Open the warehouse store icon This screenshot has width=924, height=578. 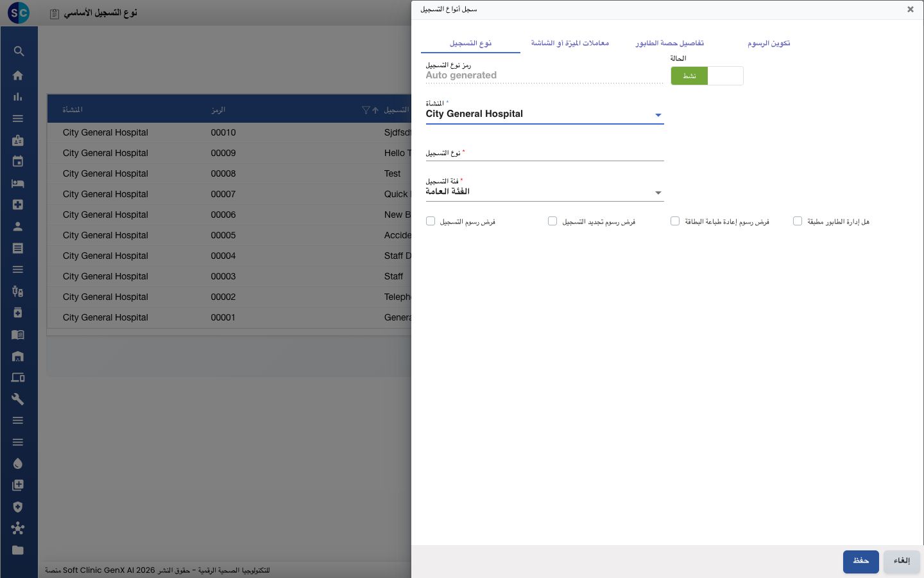(18, 356)
